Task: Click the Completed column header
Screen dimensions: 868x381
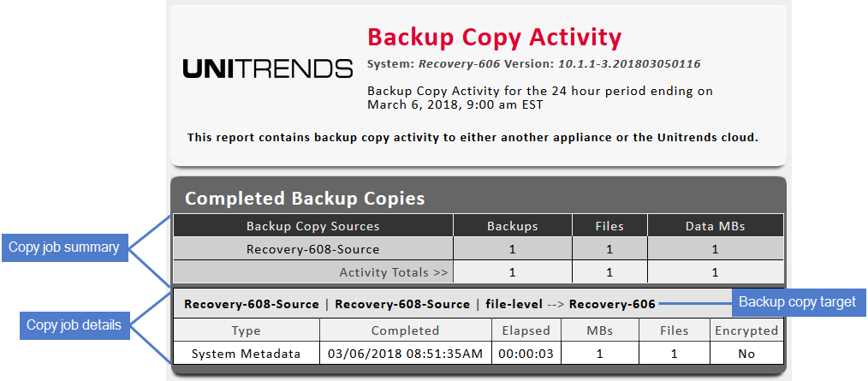Action: pyautogui.click(x=405, y=330)
